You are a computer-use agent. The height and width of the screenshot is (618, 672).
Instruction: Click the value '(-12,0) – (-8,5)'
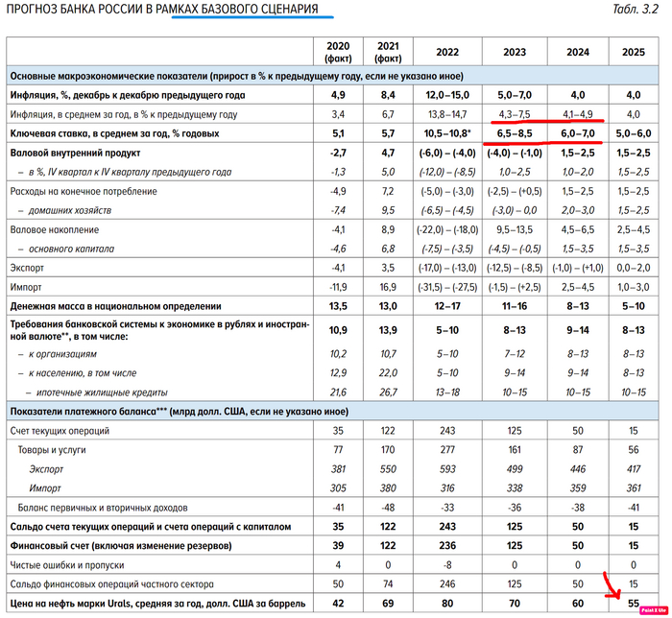coord(447,172)
